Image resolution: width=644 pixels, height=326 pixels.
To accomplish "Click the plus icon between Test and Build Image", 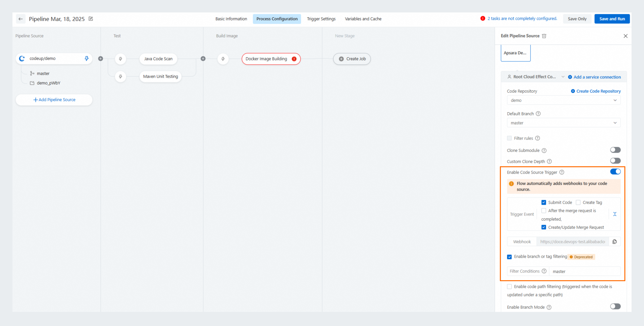I will coord(203,59).
